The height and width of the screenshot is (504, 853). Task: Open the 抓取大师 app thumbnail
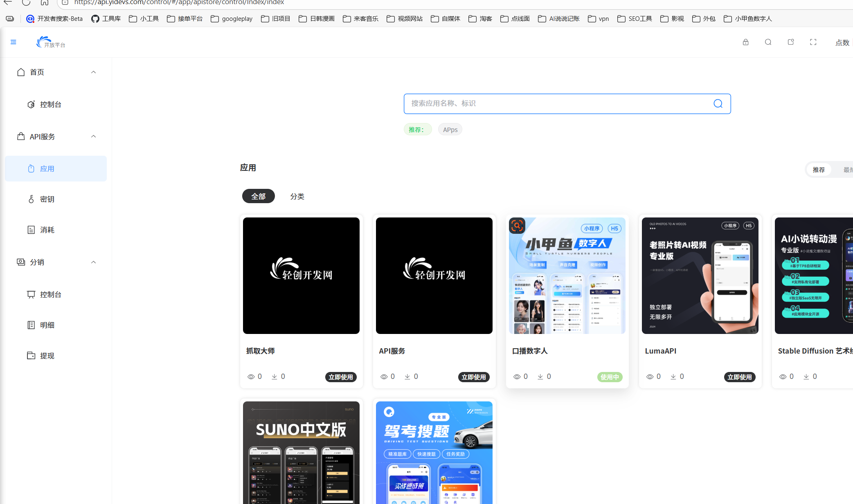click(301, 276)
